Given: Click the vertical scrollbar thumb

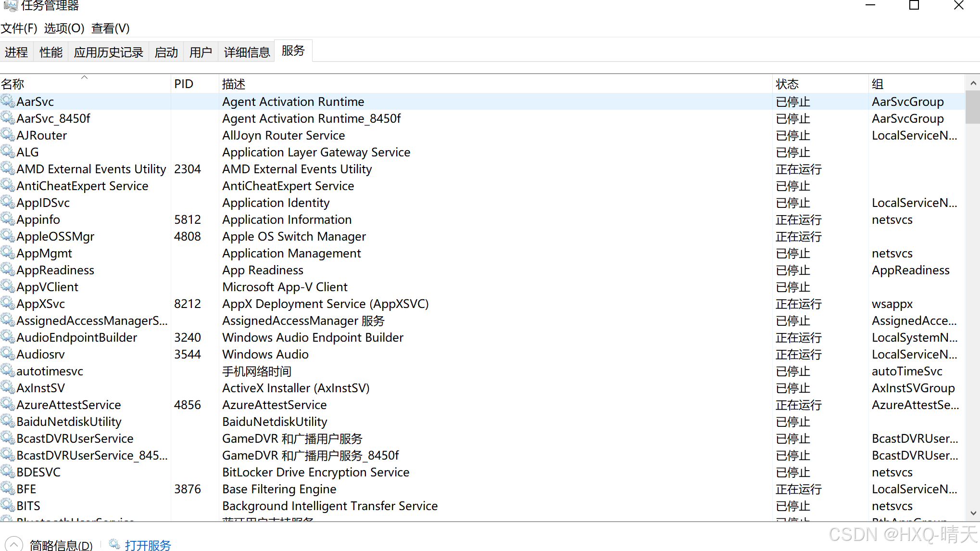Looking at the screenshot, I should point(973,108).
